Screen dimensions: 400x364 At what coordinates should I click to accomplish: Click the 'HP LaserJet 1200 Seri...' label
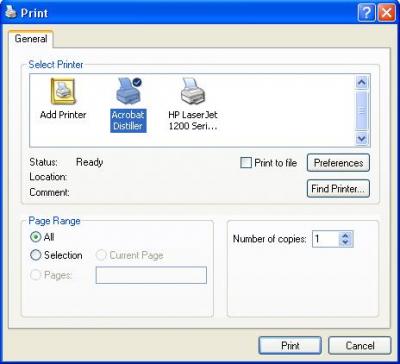[x=193, y=121]
